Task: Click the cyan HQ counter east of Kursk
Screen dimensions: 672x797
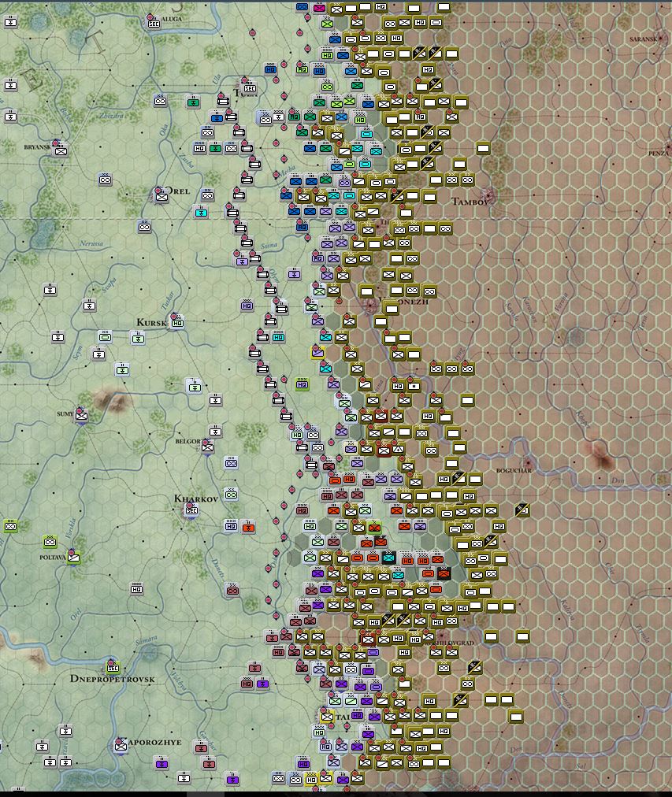Action: pyautogui.click(x=279, y=336)
